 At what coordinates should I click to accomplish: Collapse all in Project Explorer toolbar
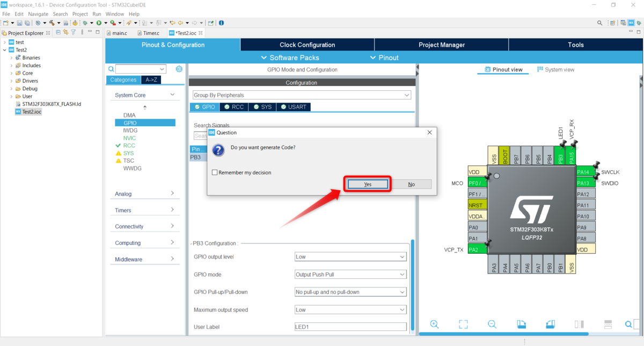(x=58, y=33)
